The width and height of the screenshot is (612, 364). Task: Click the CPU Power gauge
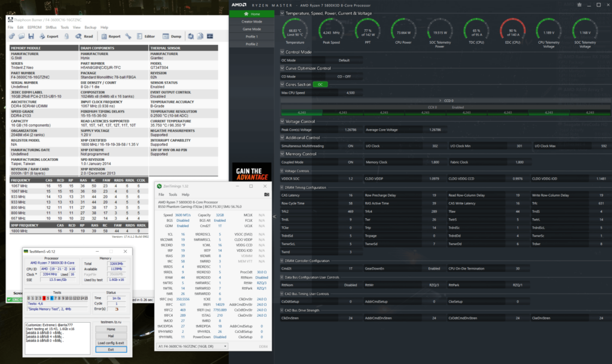click(403, 31)
